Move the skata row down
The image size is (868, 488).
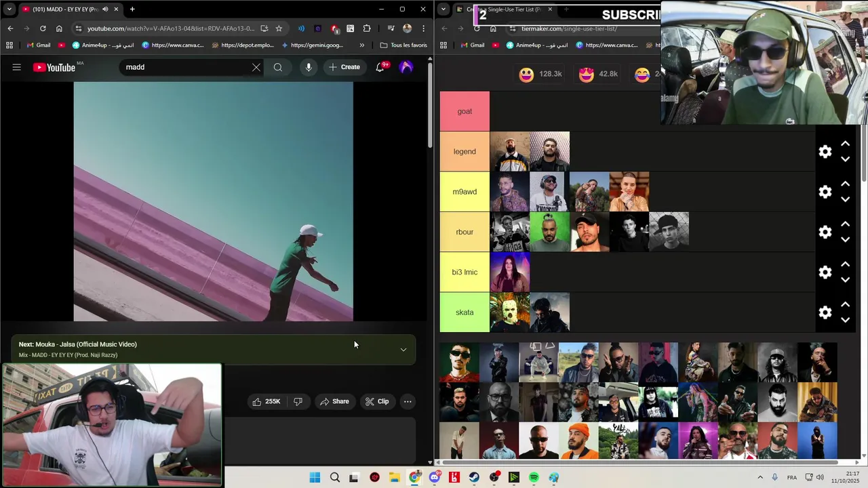pos(846,320)
